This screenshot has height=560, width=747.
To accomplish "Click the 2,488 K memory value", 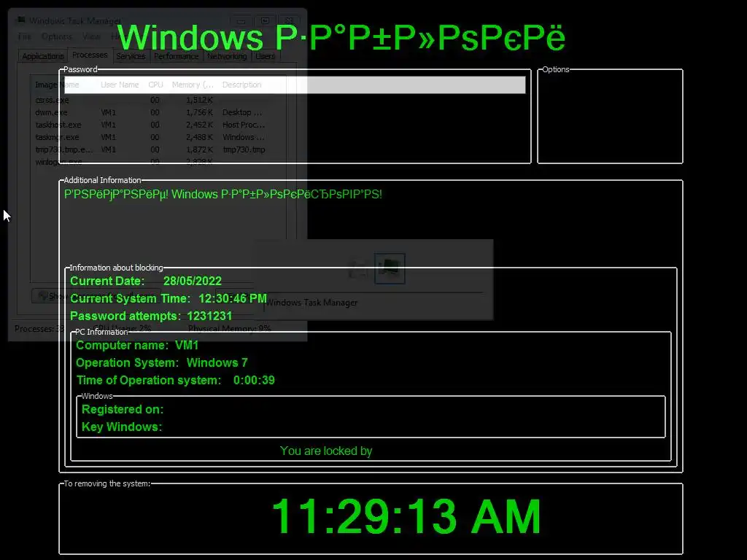I will (199, 137).
